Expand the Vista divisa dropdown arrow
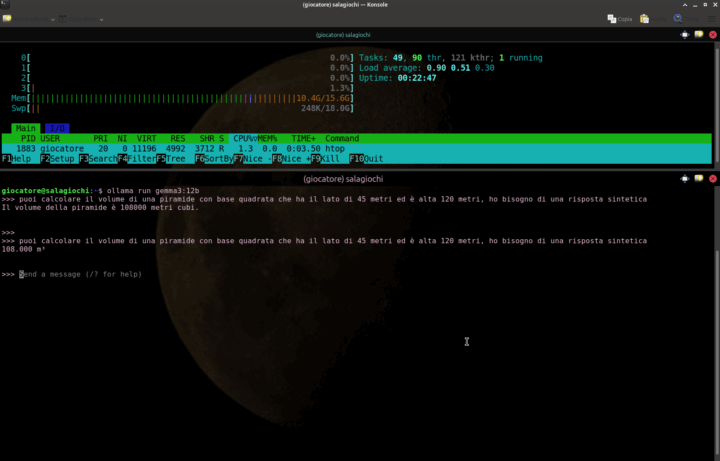Viewport: 720px width, 461px height. tap(100, 18)
